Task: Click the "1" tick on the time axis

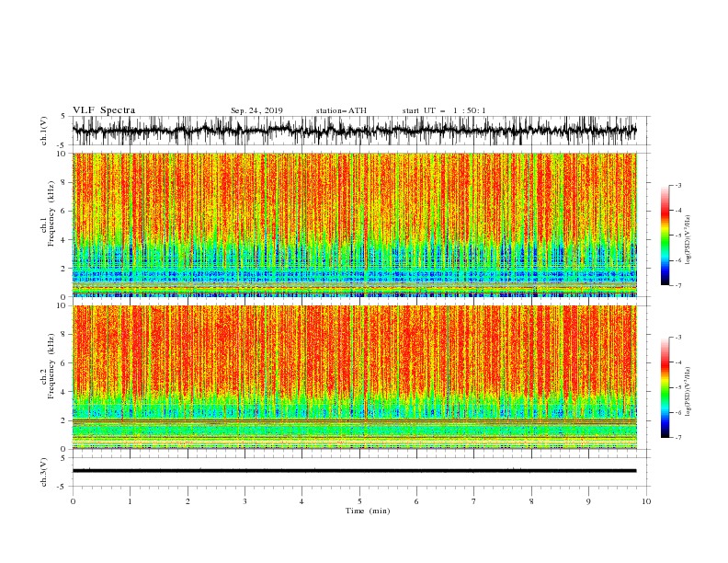Action: pyautogui.click(x=130, y=501)
